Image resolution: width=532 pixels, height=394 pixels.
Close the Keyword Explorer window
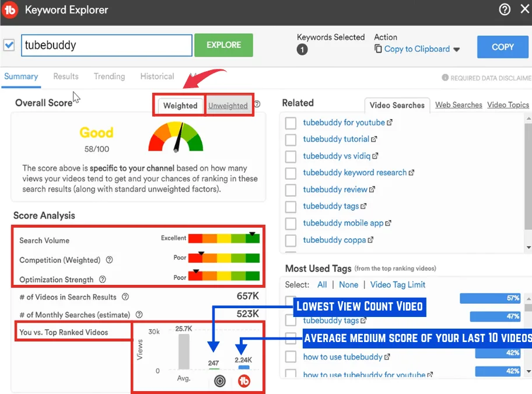pyautogui.click(x=525, y=9)
